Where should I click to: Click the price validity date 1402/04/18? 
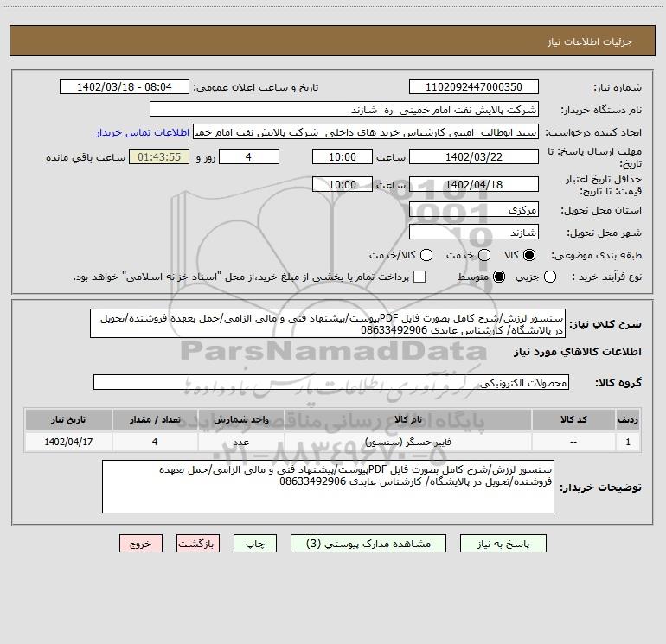[x=474, y=184]
